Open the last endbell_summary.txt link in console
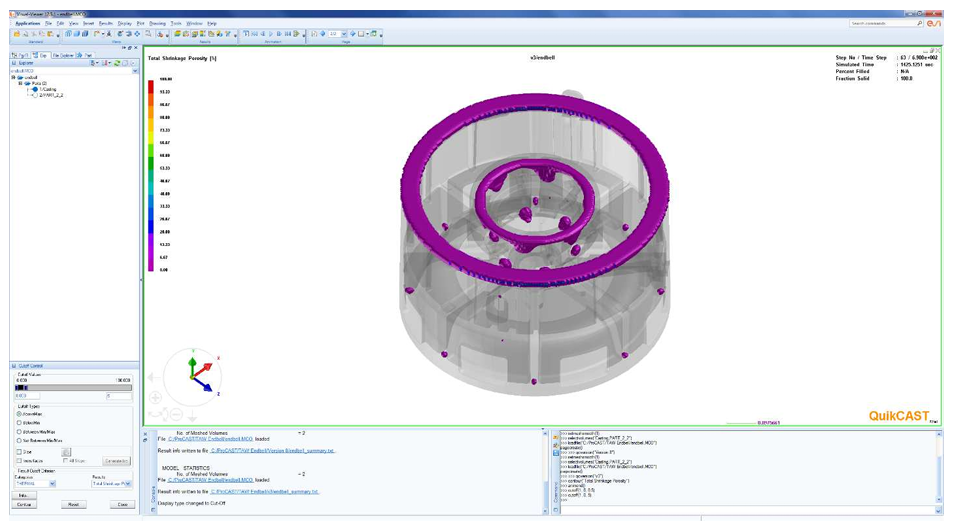The width and height of the screenshot is (960, 526). (x=265, y=491)
